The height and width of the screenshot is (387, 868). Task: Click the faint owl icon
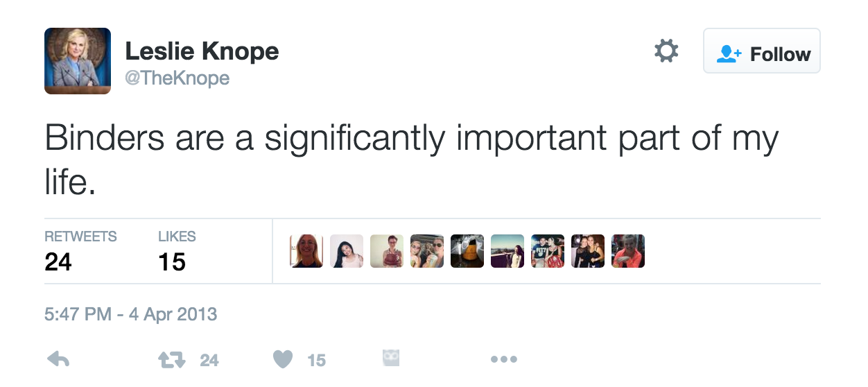click(x=391, y=358)
